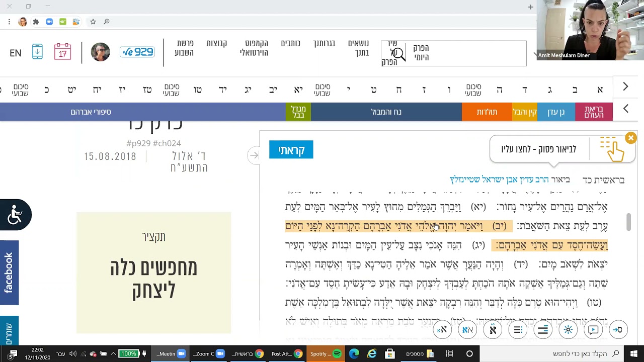Select chapter א in the chapter strip

(600, 89)
